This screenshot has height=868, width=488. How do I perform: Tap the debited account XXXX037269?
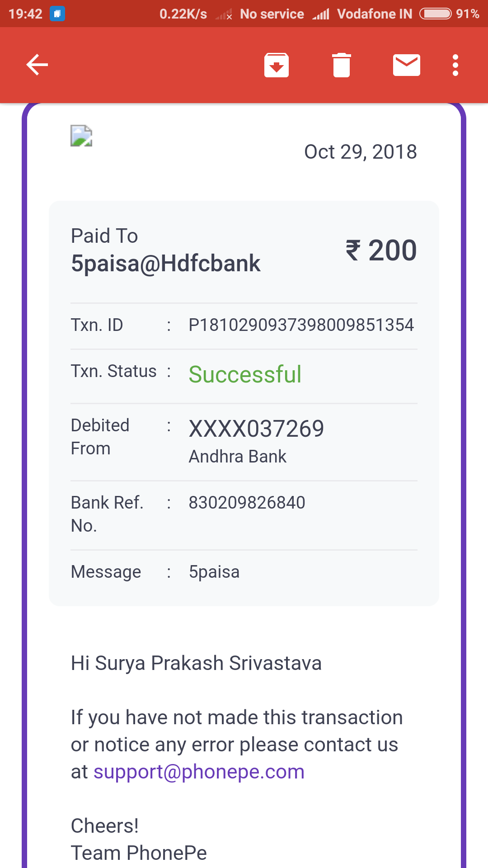click(256, 429)
